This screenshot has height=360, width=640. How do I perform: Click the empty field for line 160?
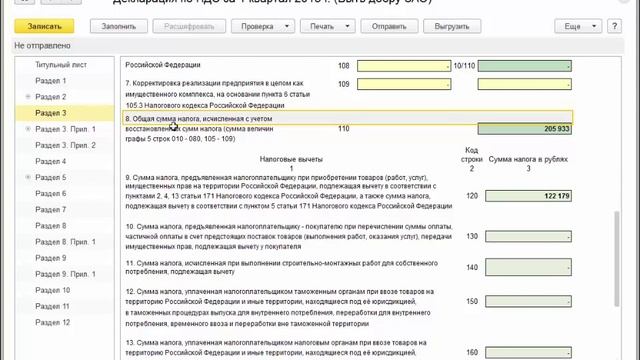[x=528, y=352]
